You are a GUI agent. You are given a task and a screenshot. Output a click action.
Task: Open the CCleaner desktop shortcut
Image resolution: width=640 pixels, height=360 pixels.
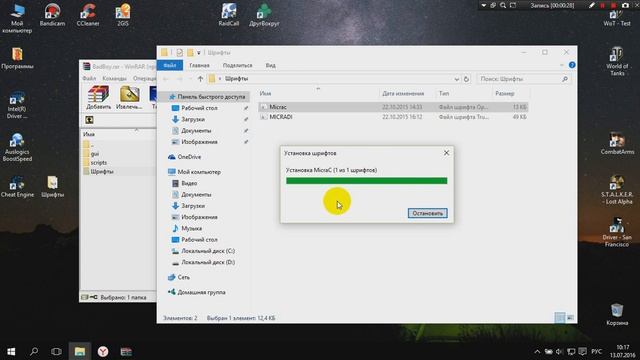coord(88,15)
